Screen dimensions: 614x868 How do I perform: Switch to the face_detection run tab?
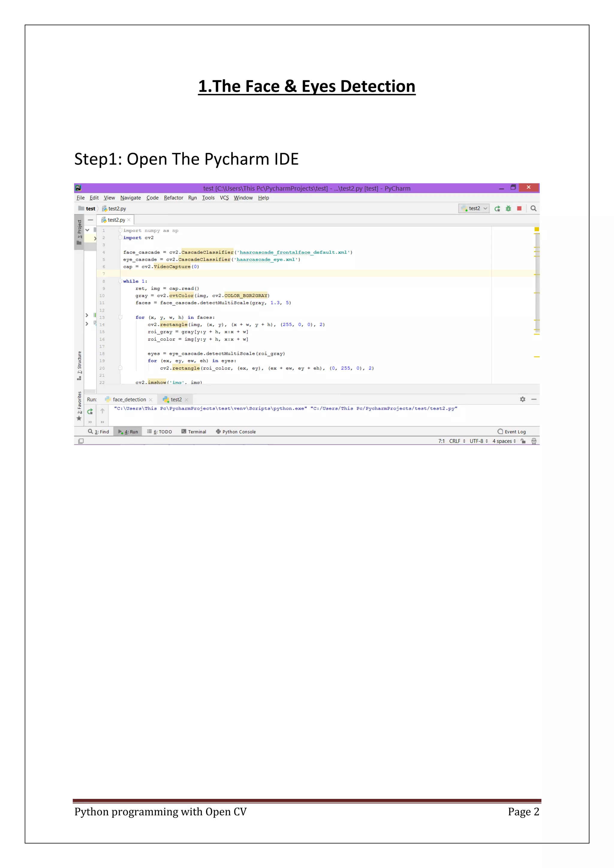(129, 400)
